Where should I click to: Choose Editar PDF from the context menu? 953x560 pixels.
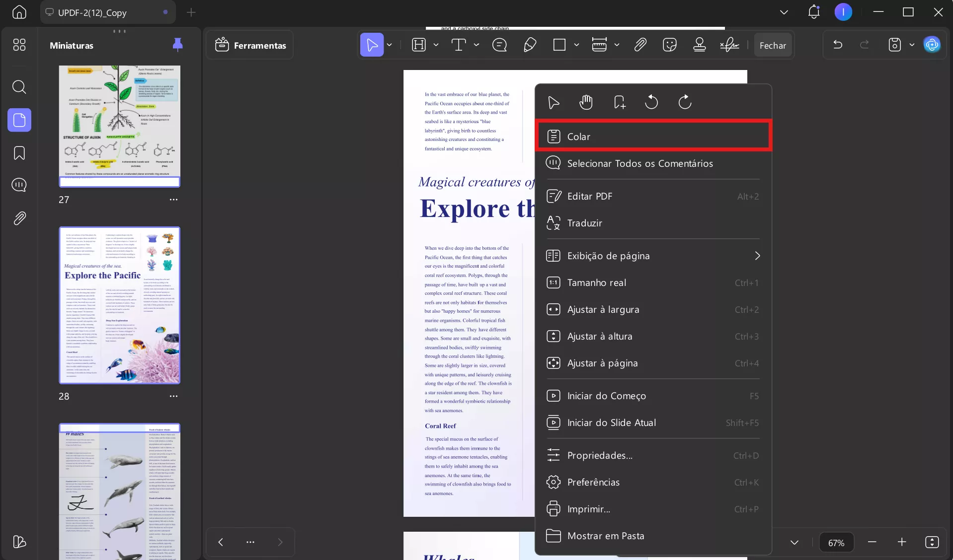tap(590, 196)
